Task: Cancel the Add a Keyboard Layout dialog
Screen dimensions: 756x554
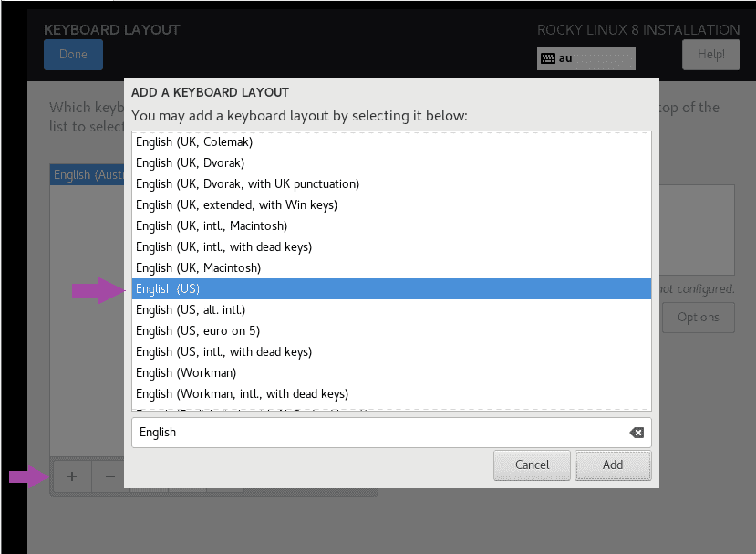Action: [x=532, y=465]
